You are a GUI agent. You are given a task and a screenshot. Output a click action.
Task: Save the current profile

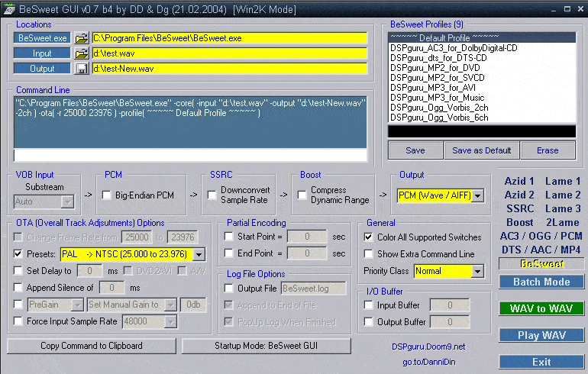click(x=415, y=150)
